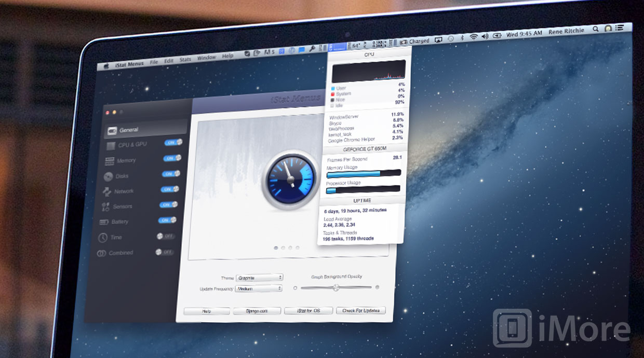Open the Time Machine menu bar icon
This screenshot has width=644, height=358.
tap(450, 38)
